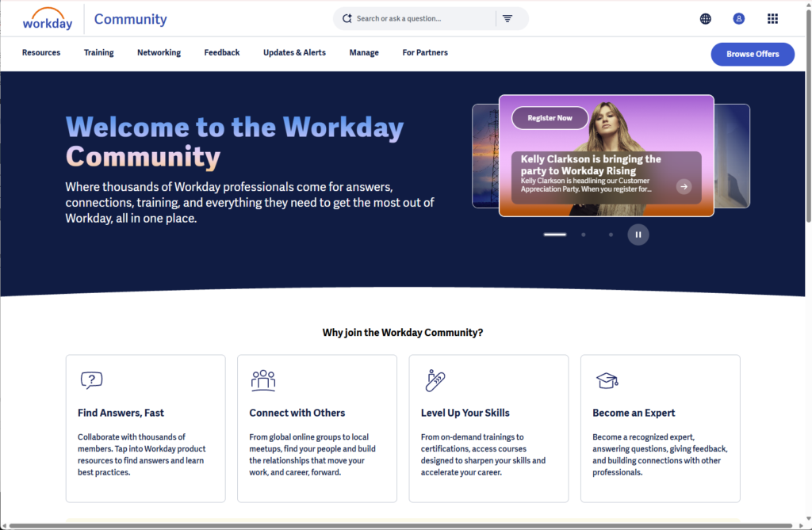
Task: Open the apps grid icon
Action: pos(772,19)
